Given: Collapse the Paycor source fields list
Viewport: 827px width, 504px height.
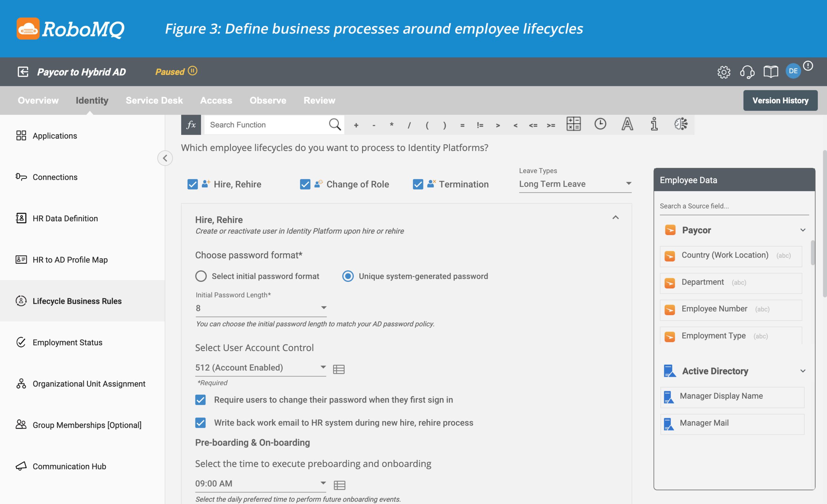Looking at the screenshot, I should click(x=803, y=230).
